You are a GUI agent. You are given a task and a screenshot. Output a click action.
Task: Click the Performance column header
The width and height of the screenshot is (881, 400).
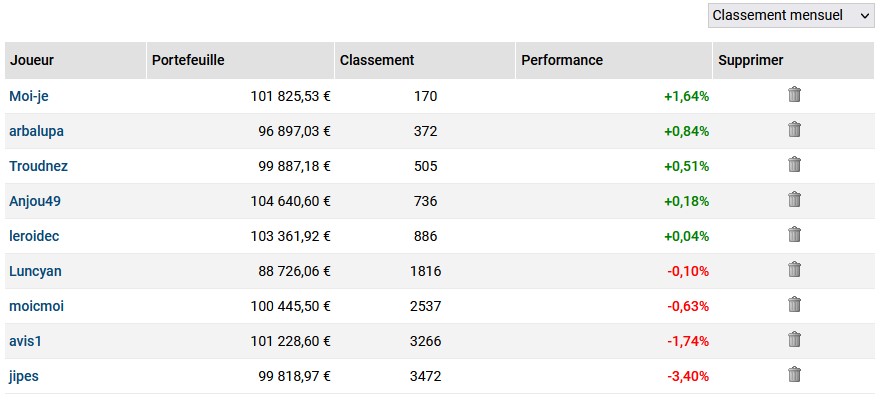(x=562, y=60)
